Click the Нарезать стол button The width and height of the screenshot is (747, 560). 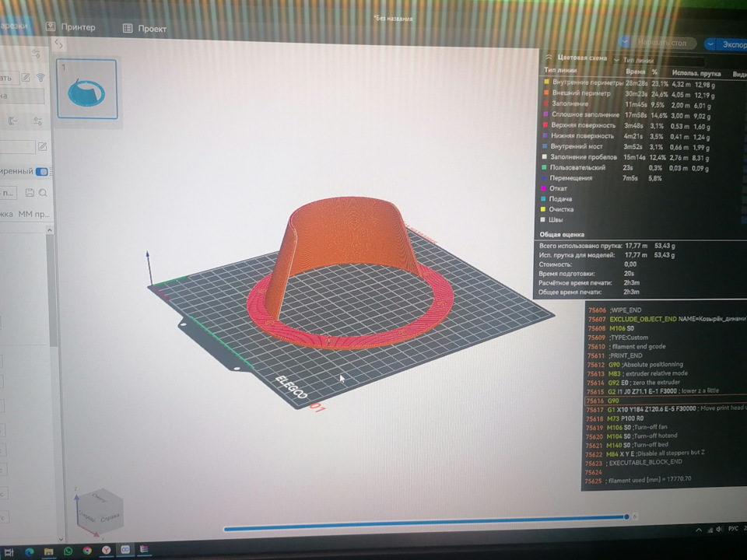663,43
